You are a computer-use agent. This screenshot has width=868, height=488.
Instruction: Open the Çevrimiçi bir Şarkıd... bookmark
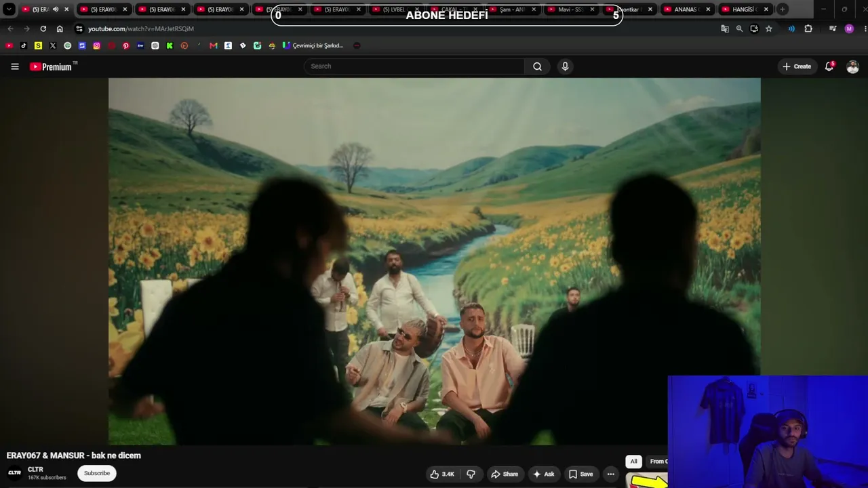pyautogui.click(x=313, y=45)
